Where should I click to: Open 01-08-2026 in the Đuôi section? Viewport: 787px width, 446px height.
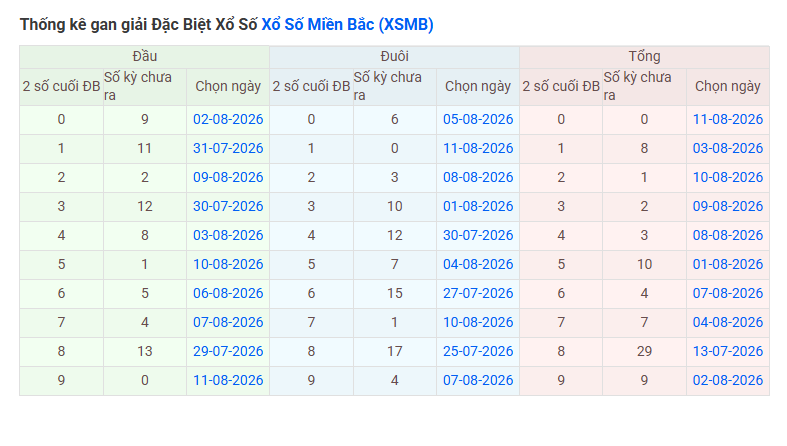[478, 206]
